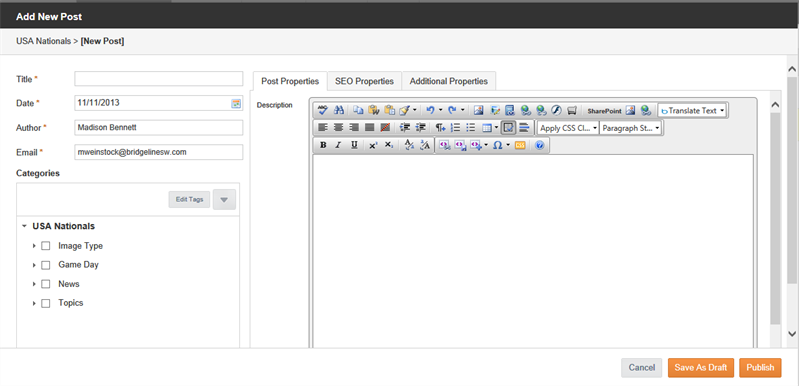Screen dimensions: 799x386
Task: Select paste from Word icon
Action: coord(374,110)
